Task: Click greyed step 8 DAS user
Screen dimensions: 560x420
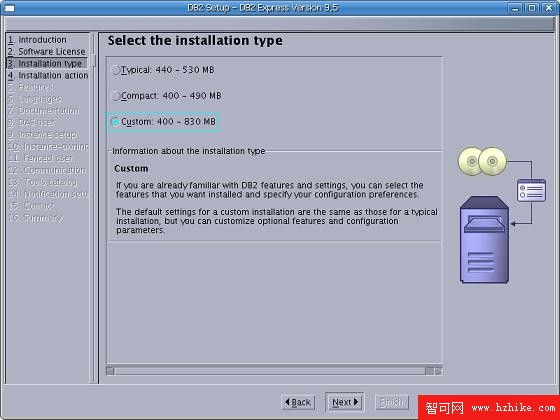Action: click(31, 122)
